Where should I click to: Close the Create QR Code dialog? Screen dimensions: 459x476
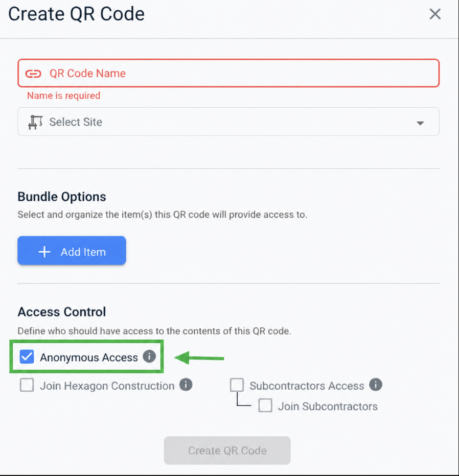pyautogui.click(x=435, y=14)
